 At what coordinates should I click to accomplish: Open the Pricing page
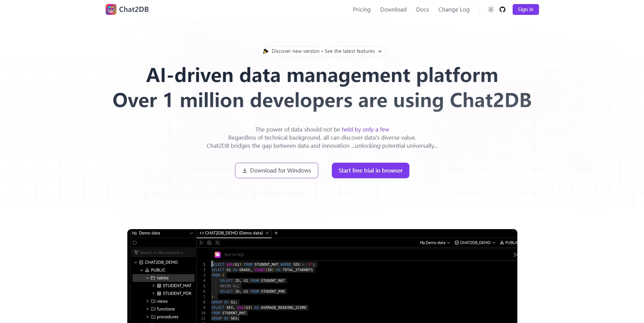pos(362,9)
